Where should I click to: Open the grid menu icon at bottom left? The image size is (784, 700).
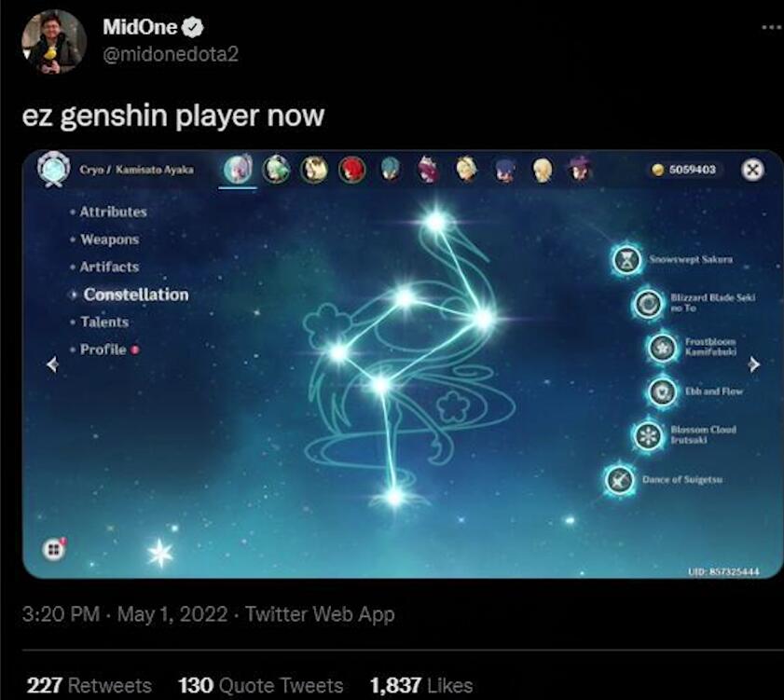[x=53, y=550]
